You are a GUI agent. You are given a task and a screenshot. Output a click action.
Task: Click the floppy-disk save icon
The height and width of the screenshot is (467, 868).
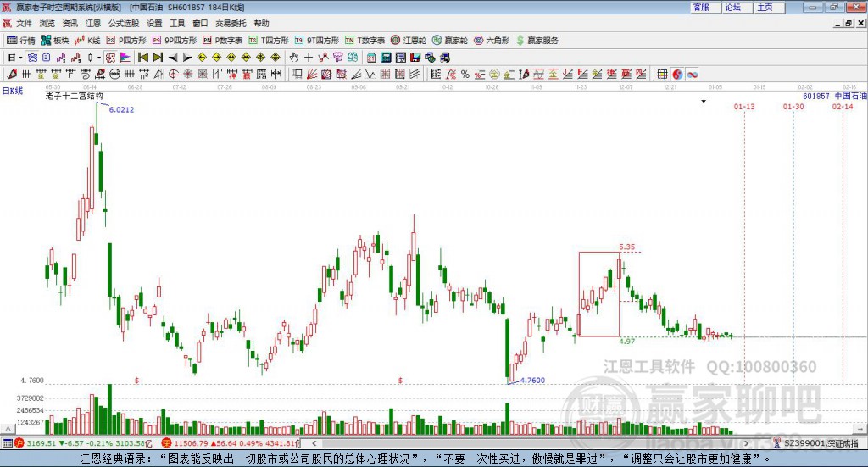415,58
